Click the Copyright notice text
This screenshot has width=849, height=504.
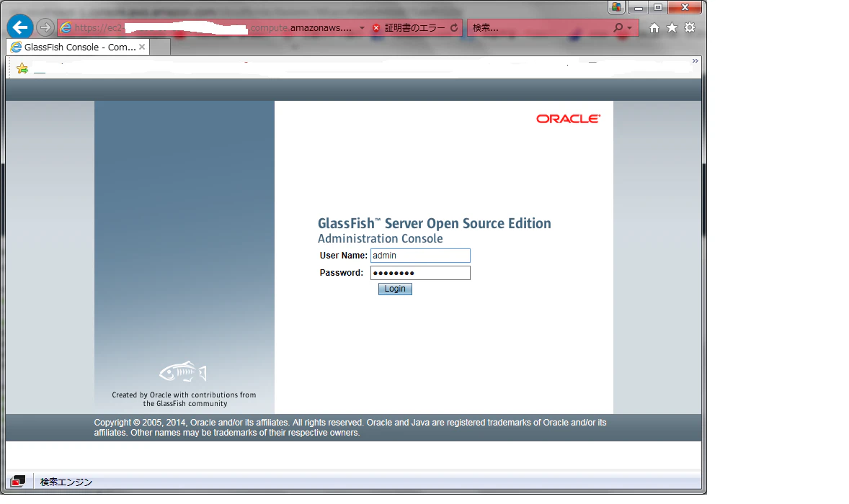click(350, 427)
